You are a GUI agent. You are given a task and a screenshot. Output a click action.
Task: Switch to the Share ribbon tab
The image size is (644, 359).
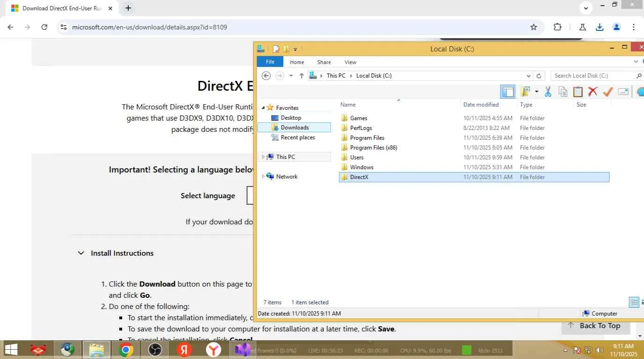click(x=324, y=62)
